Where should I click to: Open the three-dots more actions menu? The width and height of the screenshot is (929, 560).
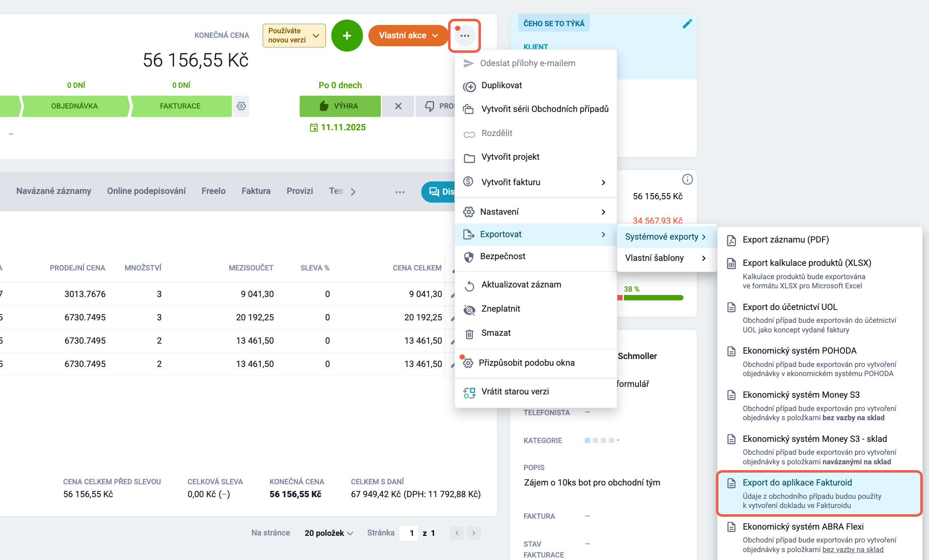coord(464,36)
